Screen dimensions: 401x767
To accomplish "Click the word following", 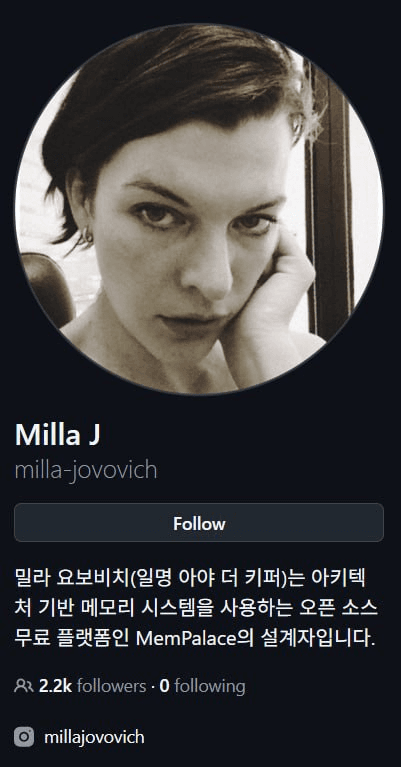I will coord(210,686).
